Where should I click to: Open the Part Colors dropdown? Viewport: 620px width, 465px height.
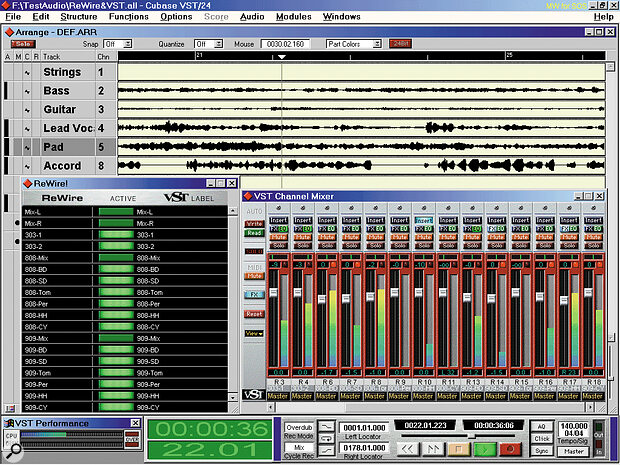pyautogui.click(x=353, y=44)
